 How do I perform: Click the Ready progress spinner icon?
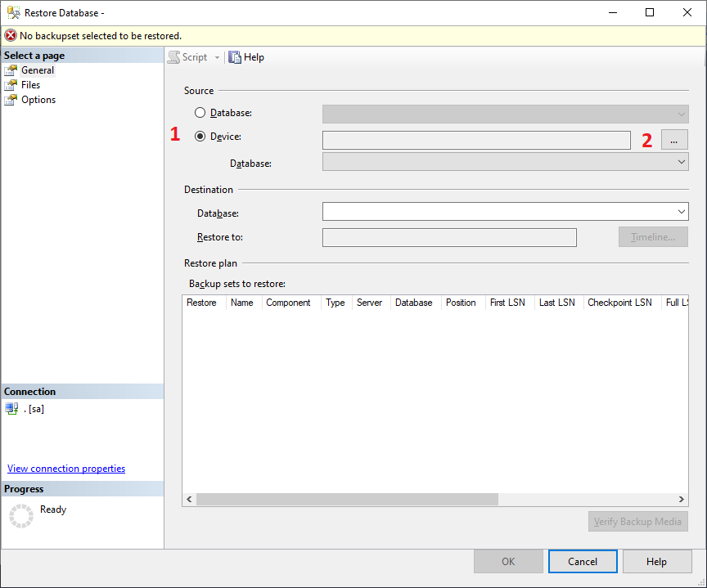click(21, 516)
